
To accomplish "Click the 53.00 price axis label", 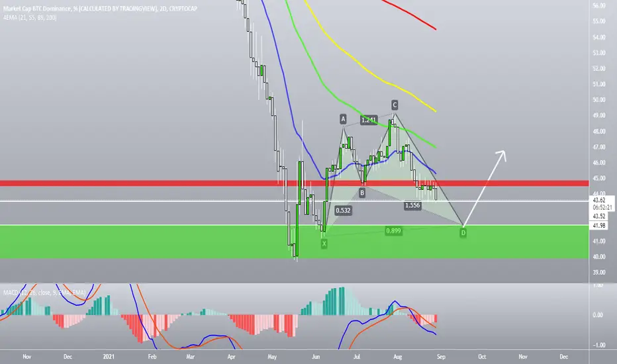I will point(599,53).
